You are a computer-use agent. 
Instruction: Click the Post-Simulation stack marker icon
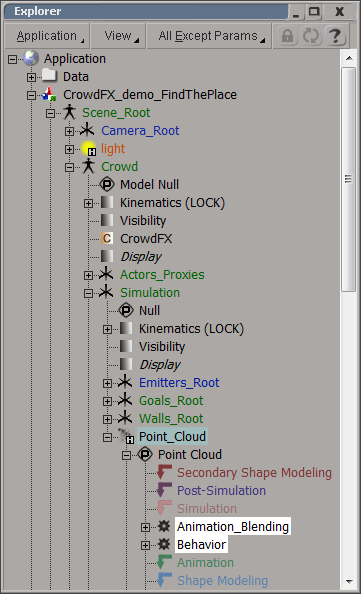(164, 490)
